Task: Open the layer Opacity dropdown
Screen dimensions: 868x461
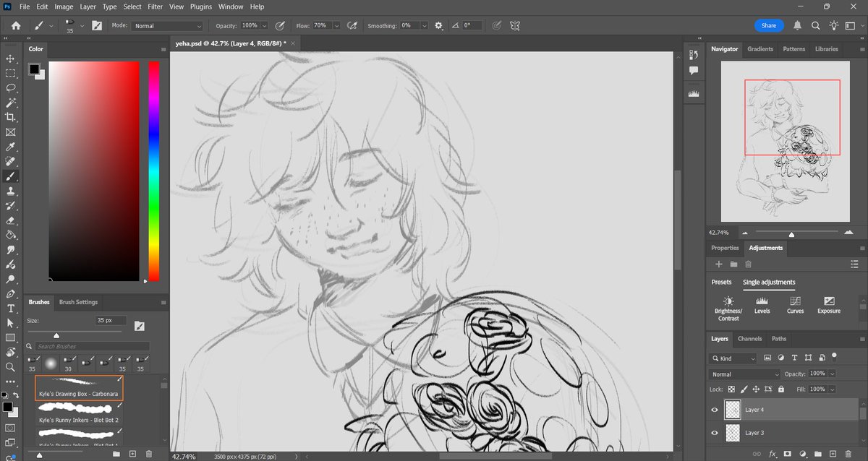Action: 832,374
